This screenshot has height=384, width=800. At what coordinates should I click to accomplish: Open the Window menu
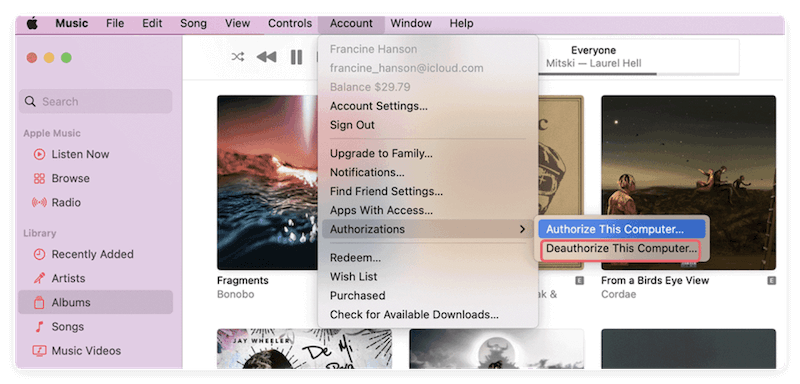pos(411,23)
